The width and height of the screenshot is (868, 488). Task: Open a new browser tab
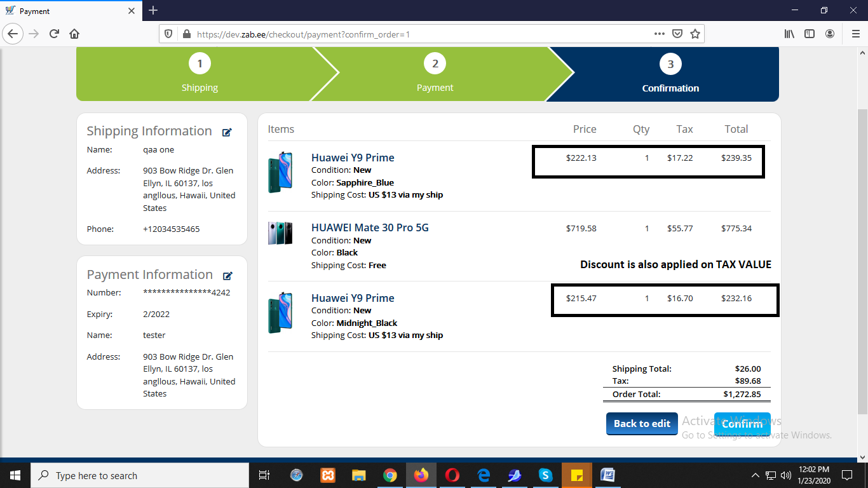click(153, 10)
